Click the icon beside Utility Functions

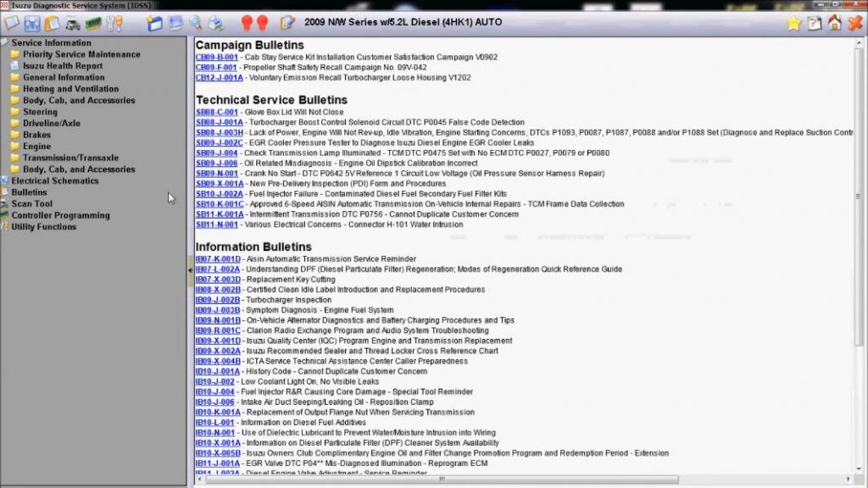pyautogui.click(x=4, y=227)
